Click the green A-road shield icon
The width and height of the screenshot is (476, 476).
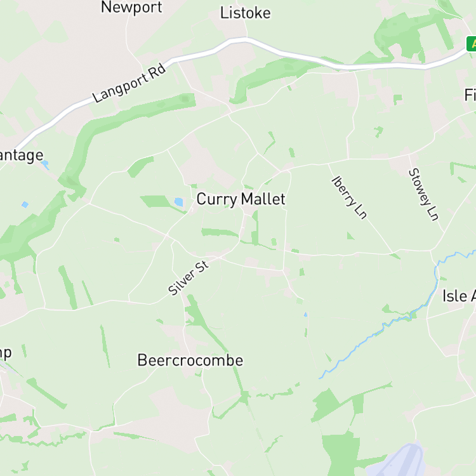[x=471, y=44]
